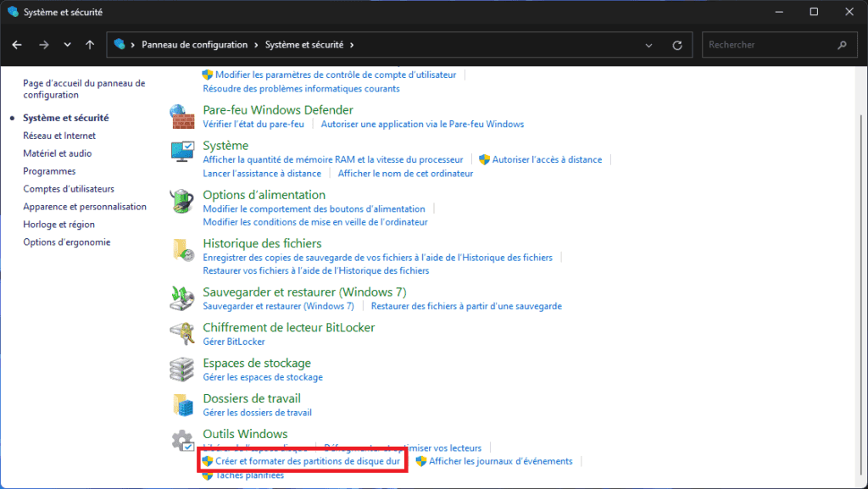Click Restaurer des fichiers à partir d'une sauvegarde
The image size is (868, 489).
pos(466,306)
